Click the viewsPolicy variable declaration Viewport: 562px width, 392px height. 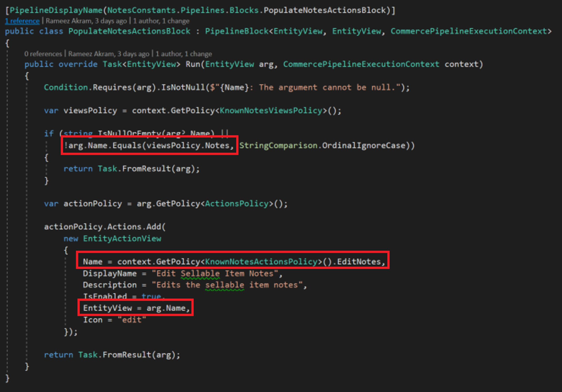click(89, 110)
